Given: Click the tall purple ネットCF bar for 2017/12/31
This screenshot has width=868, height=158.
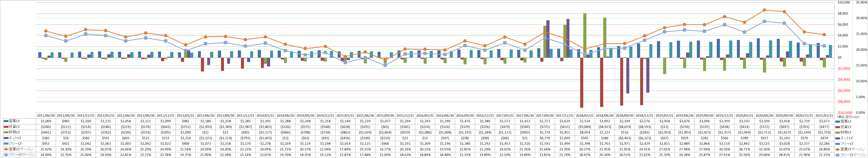Looking at the screenshot, I should click(568, 38).
